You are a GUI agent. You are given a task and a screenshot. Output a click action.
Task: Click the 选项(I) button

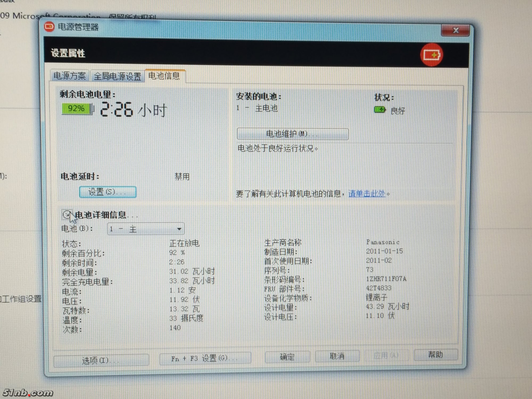tap(101, 360)
